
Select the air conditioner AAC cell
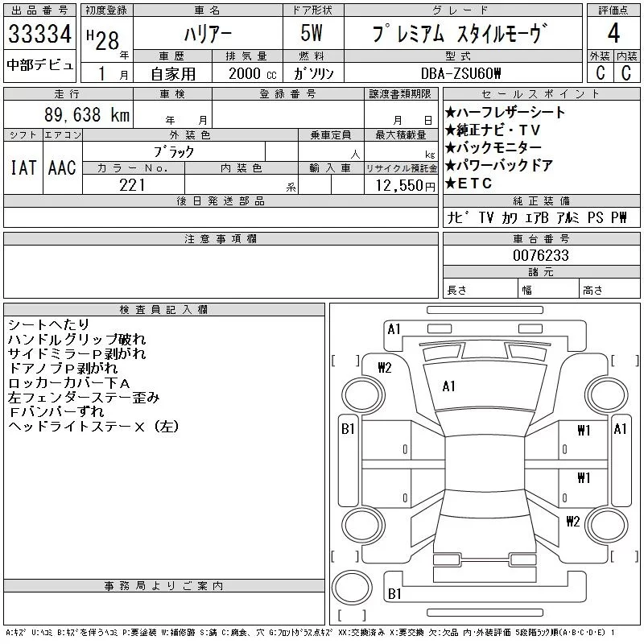tap(62, 167)
